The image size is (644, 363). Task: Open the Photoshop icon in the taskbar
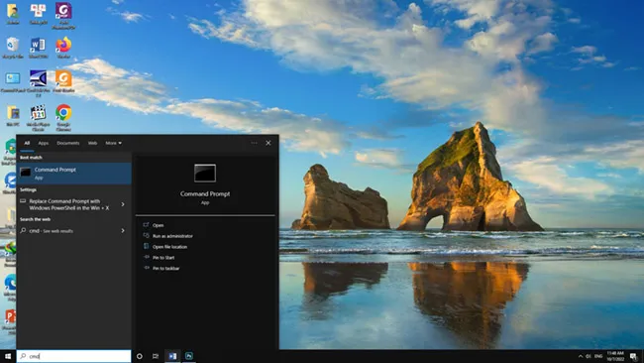(x=189, y=356)
